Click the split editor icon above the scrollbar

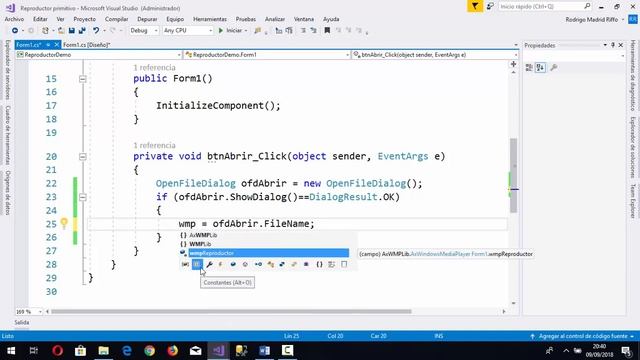513,64
